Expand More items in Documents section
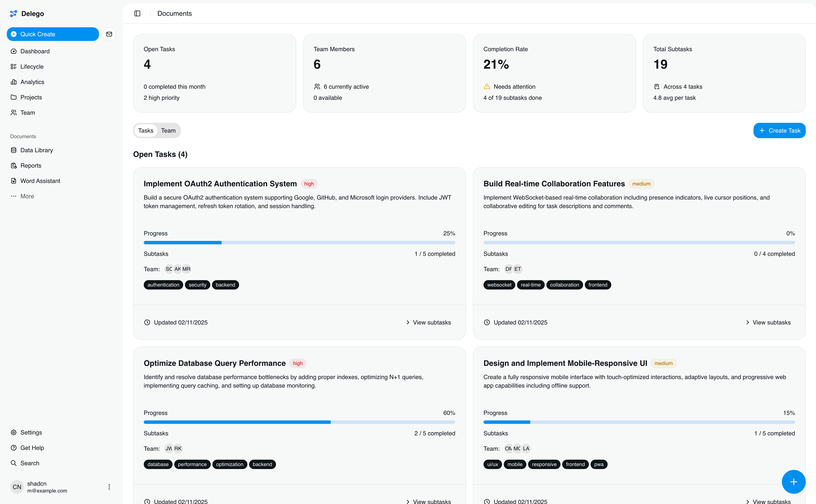Image resolution: width=816 pixels, height=504 pixels. (27, 196)
